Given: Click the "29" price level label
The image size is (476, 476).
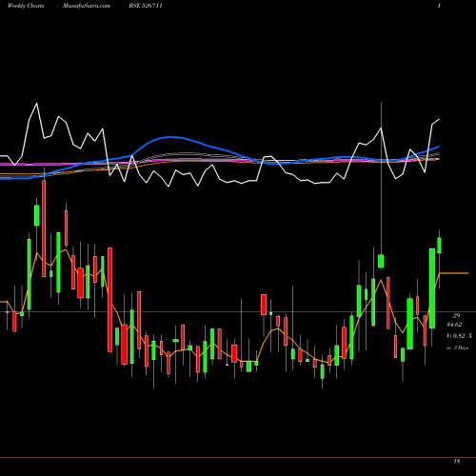Looking at the screenshot, I should [x=456, y=316].
